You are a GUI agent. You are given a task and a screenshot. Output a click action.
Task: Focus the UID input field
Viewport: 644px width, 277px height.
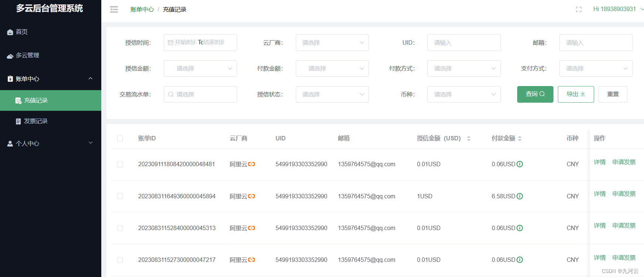(464, 42)
